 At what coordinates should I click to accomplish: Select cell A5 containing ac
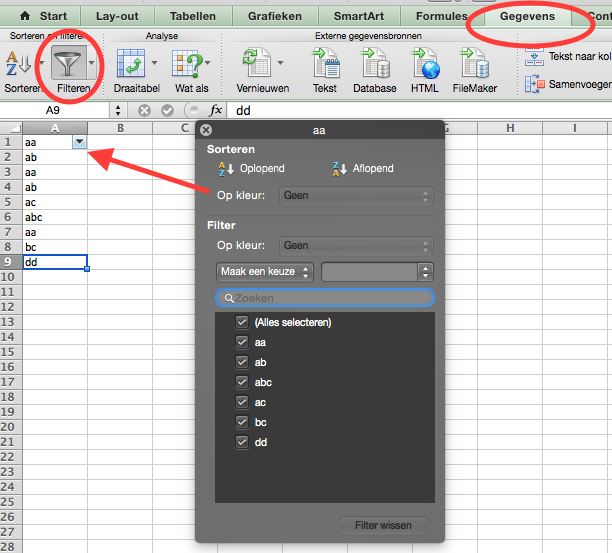[55, 202]
